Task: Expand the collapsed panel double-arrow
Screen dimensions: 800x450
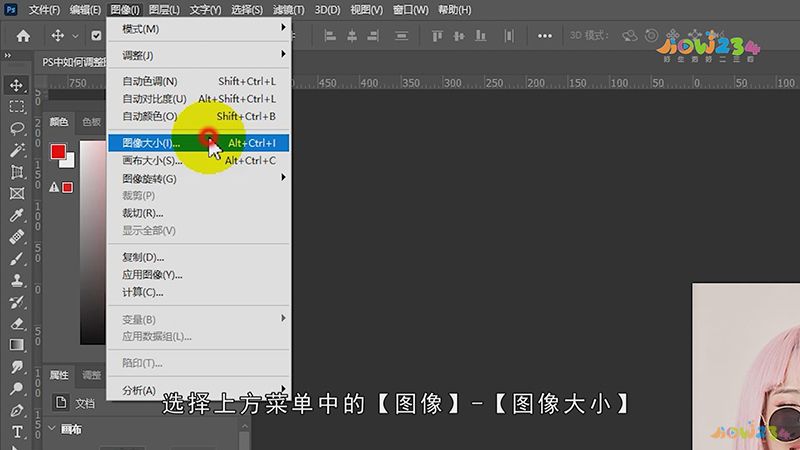Action: pyautogui.click(x=7, y=55)
